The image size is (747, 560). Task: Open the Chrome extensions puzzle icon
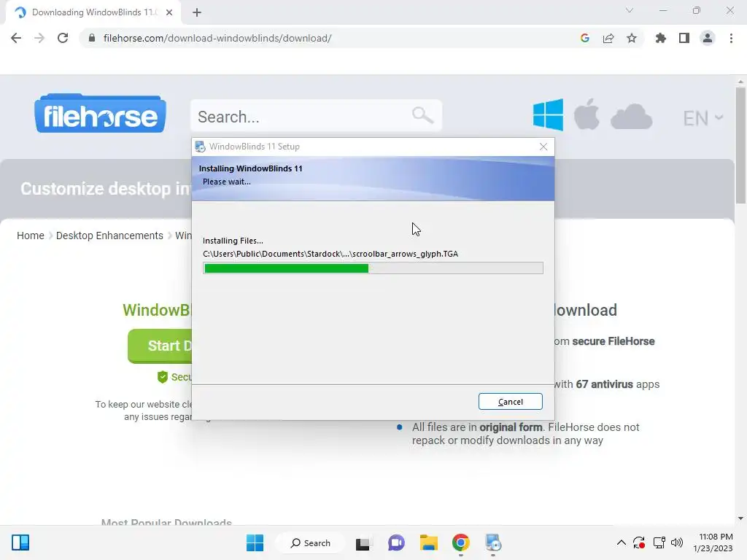point(661,38)
